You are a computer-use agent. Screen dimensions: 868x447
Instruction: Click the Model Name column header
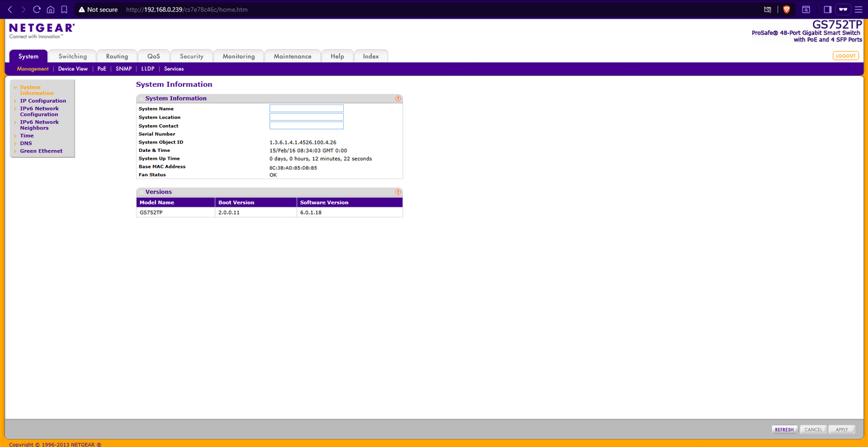tap(176, 202)
